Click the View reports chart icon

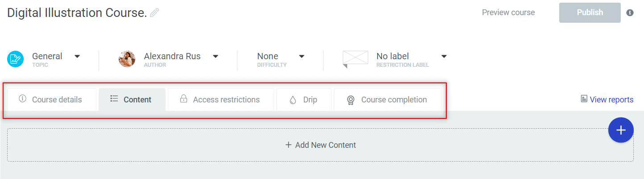(584, 99)
